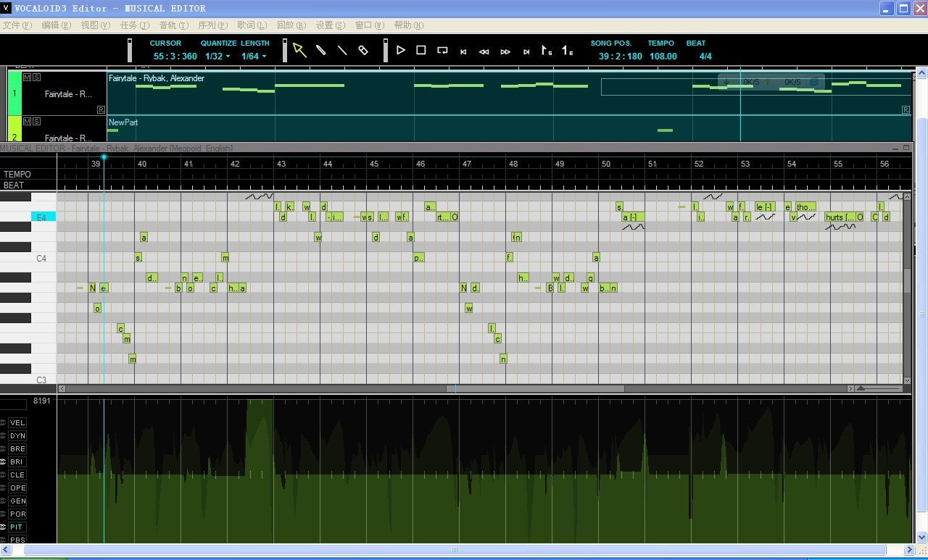
Task: Show the DYN control parameter
Action: click(17, 436)
